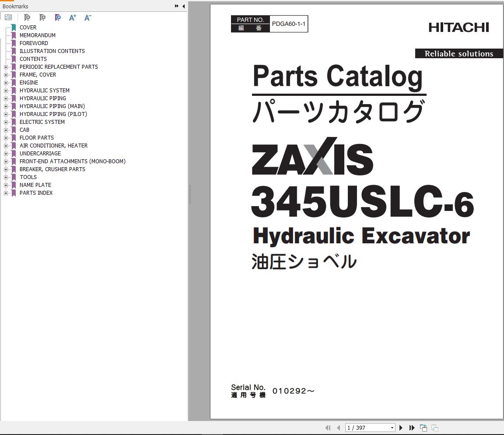
Task: Open the CONTENTS bookmark
Action: point(33,59)
